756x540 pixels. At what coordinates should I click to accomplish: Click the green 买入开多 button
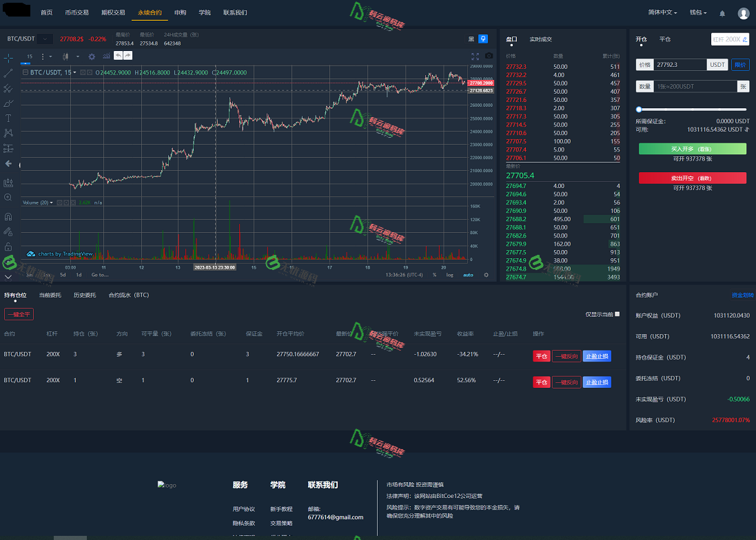(x=692, y=149)
